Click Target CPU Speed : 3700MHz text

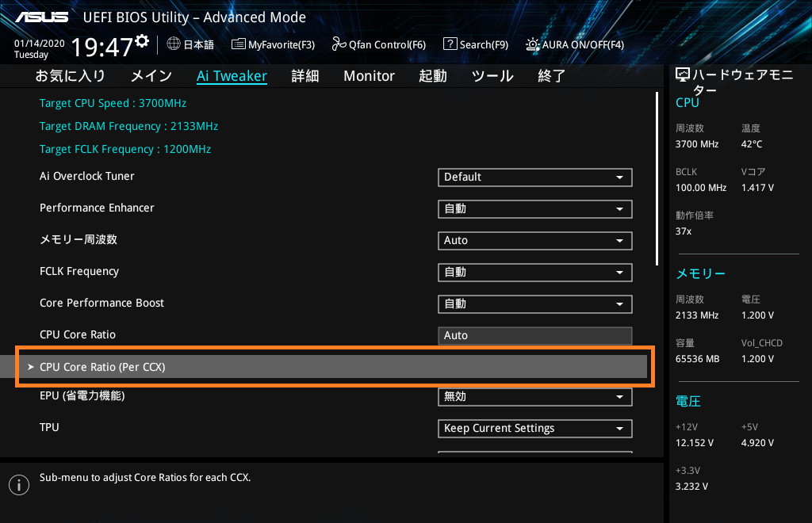point(113,103)
